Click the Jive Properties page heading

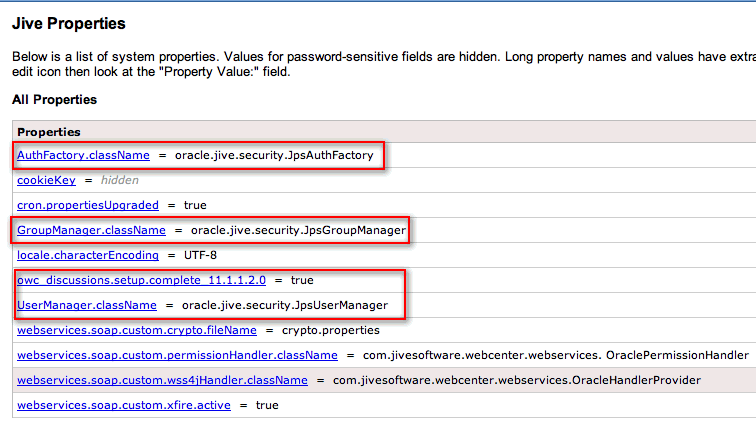68,24
